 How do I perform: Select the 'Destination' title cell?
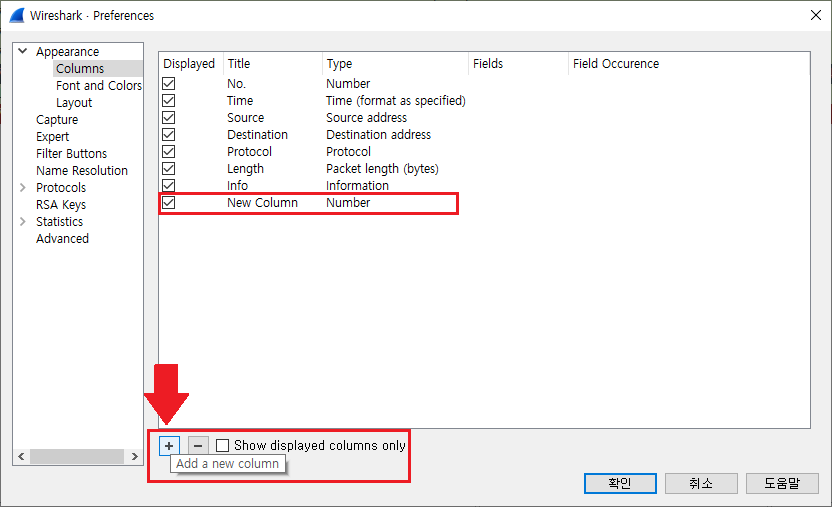point(257,135)
